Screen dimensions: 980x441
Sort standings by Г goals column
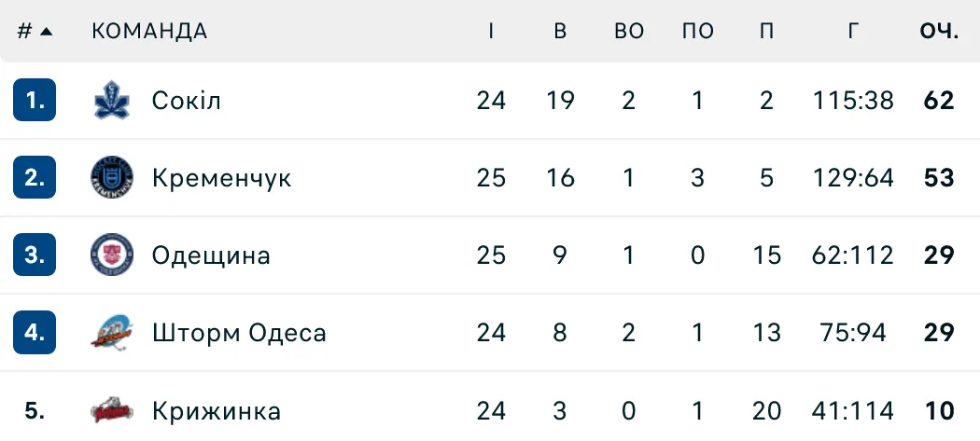853,31
